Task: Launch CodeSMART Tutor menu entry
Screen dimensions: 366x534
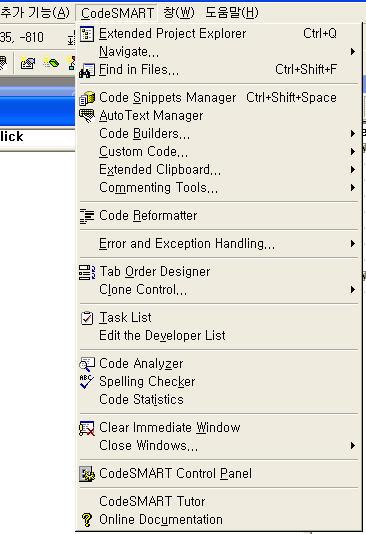Action: [x=219, y=502]
